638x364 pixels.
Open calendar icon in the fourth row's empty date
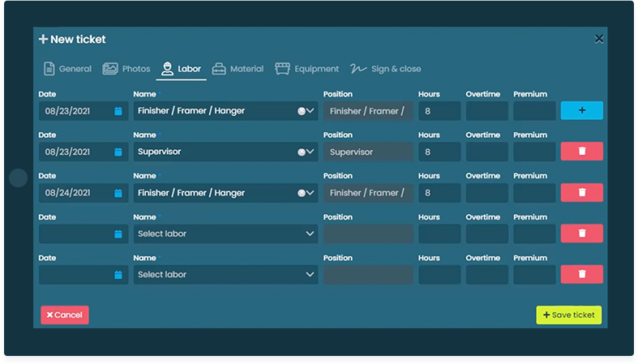click(118, 233)
